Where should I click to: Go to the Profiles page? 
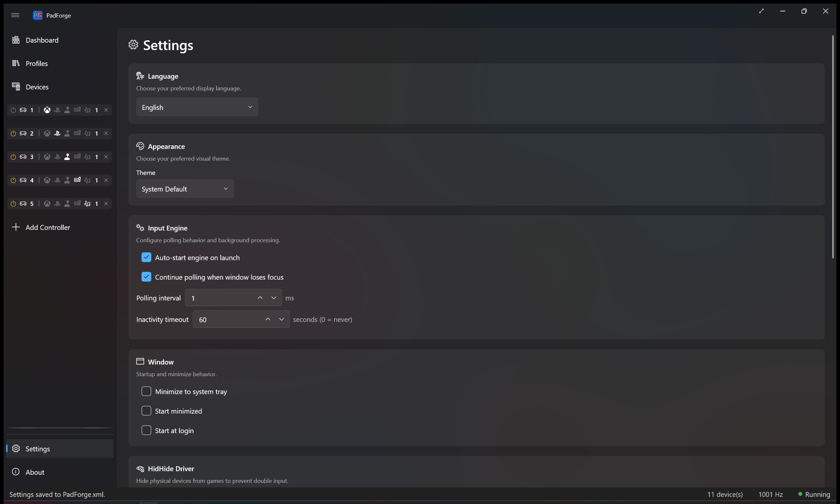point(60,63)
